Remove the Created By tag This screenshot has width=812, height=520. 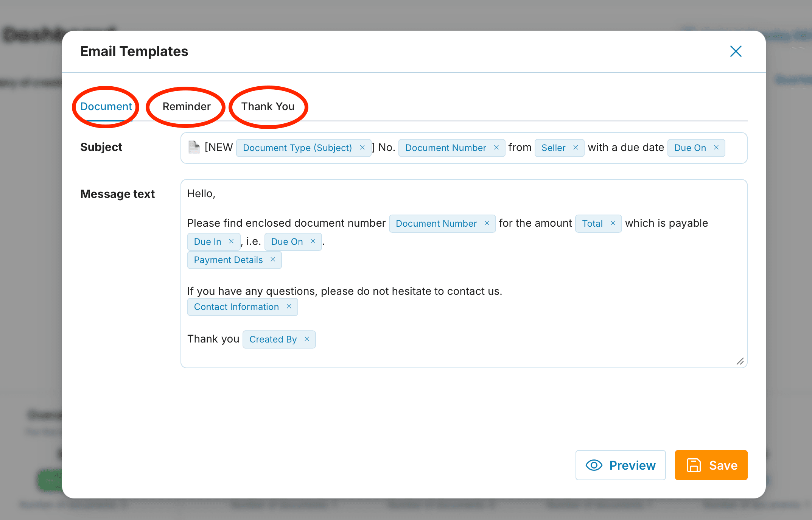coord(307,339)
